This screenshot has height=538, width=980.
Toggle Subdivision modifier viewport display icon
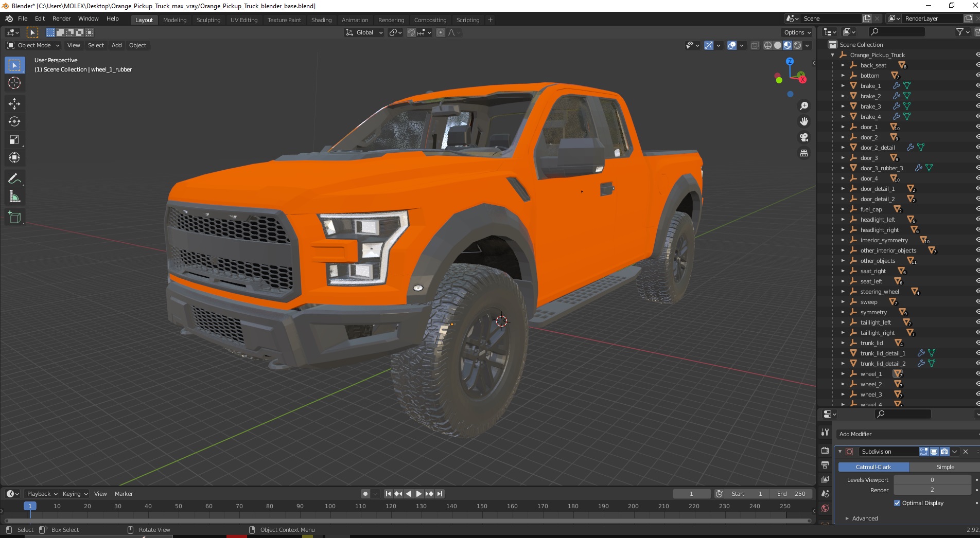pyautogui.click(x=934, y=452)
